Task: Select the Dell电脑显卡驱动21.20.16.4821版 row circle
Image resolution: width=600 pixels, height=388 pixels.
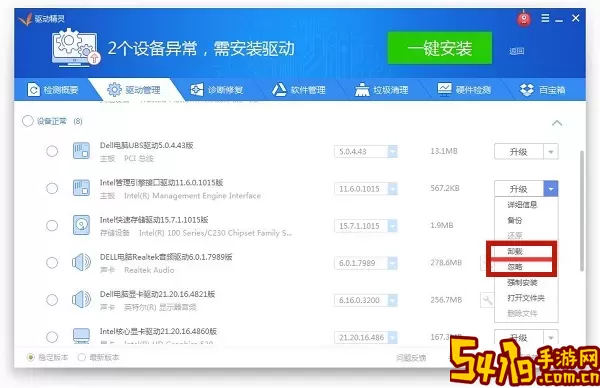Action: 52,300
